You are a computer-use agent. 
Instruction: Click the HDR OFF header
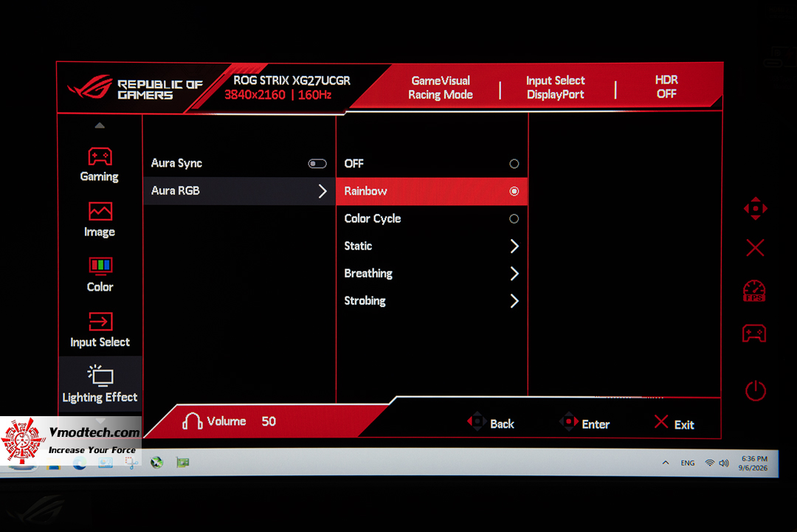pos(666,87)
